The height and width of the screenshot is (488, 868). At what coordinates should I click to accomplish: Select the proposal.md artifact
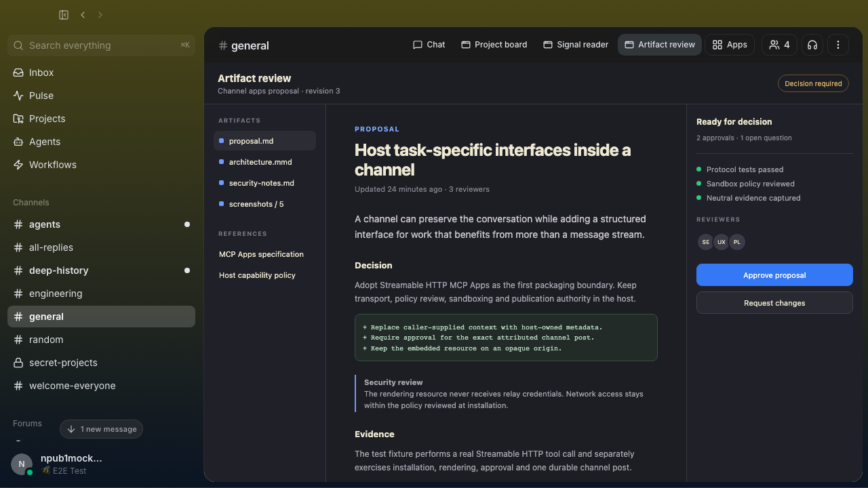(265, 141)
